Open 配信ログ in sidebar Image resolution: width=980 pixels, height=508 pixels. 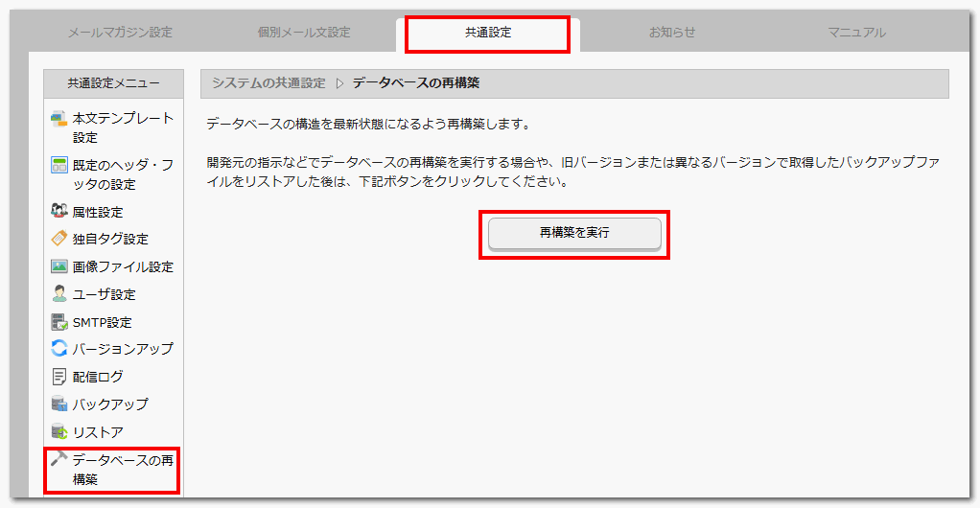pos(98,377)
